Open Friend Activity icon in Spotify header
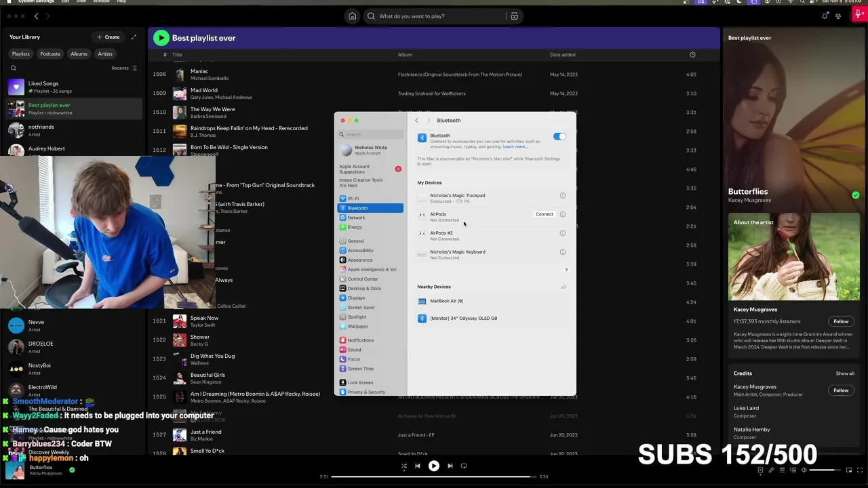The image size is (868, 488). [839, 16]
